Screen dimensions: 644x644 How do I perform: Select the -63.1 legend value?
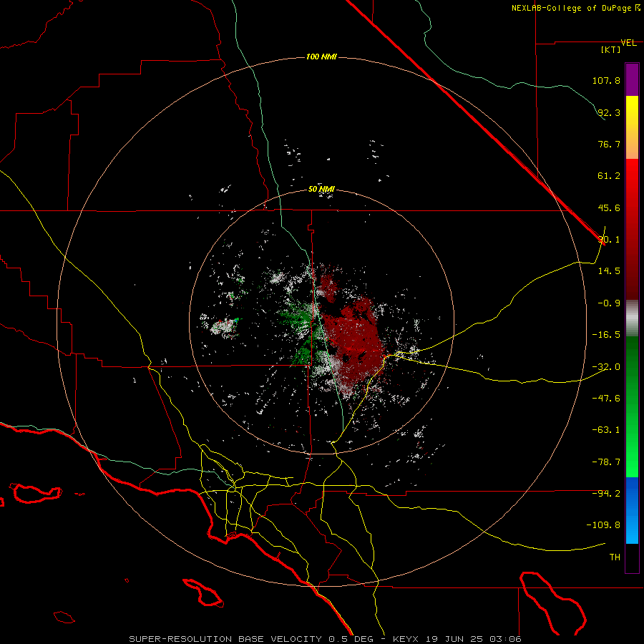coord(606,430)
